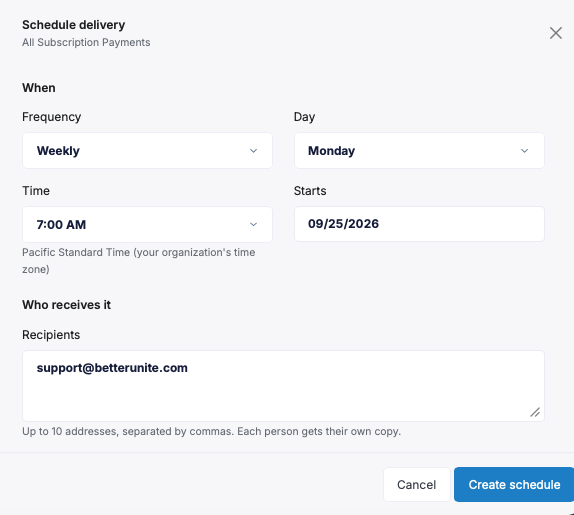Close the Schedule delivery dialog
The image size is (574, 515).
coord(555,33)
